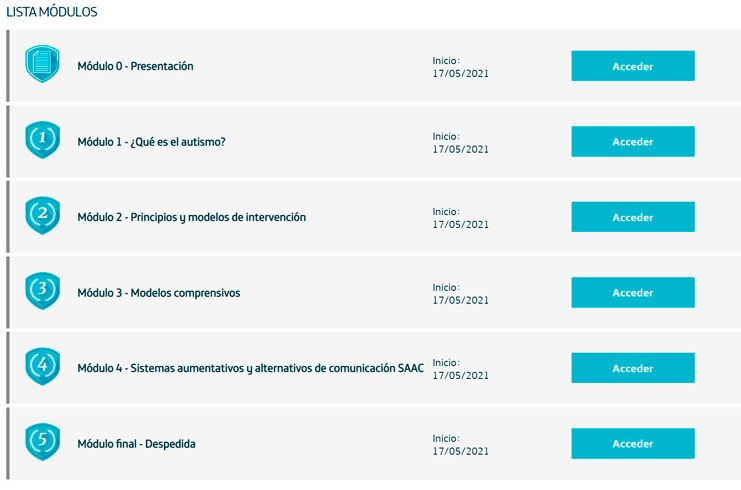The image size is (741, 490).
Task: Click Principios y modelos de intervención title
Action: coord(191,217)
